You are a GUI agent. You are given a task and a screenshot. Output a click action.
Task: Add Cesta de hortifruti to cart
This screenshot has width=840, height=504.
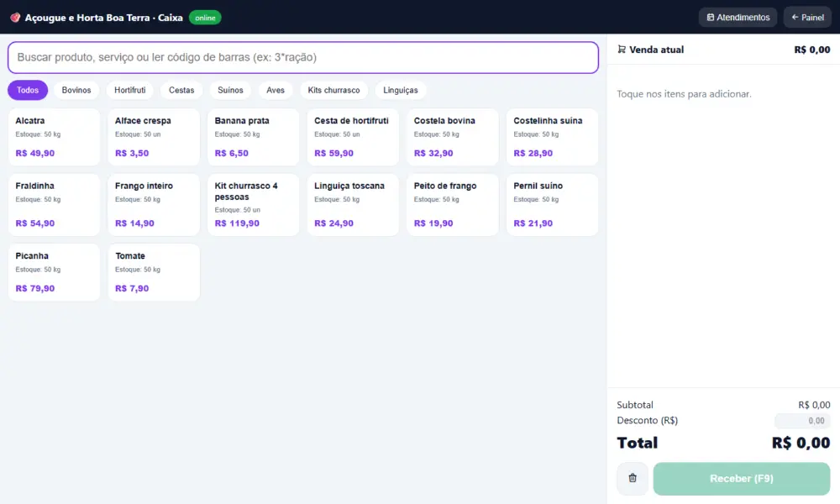pos(353,137)
